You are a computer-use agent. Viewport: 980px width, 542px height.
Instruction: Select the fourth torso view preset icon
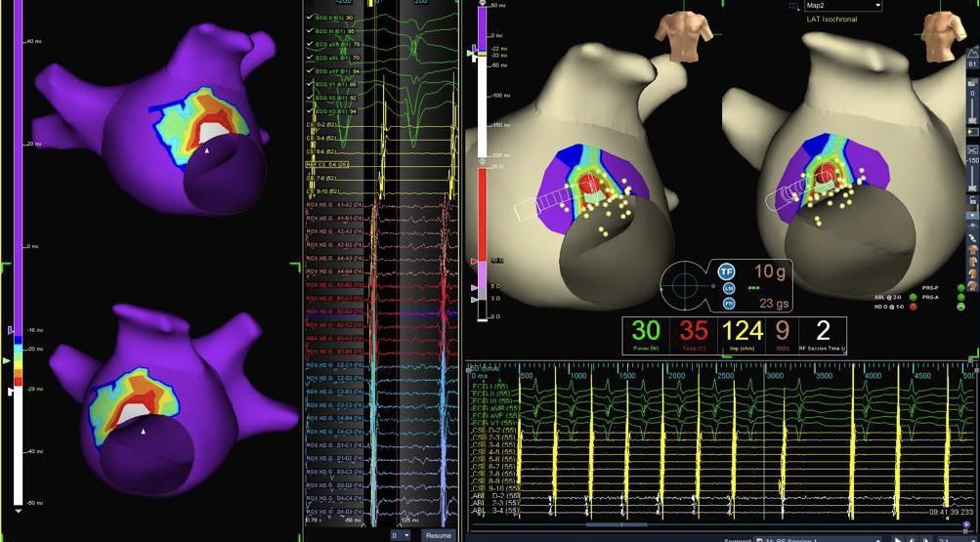[972, 285]
